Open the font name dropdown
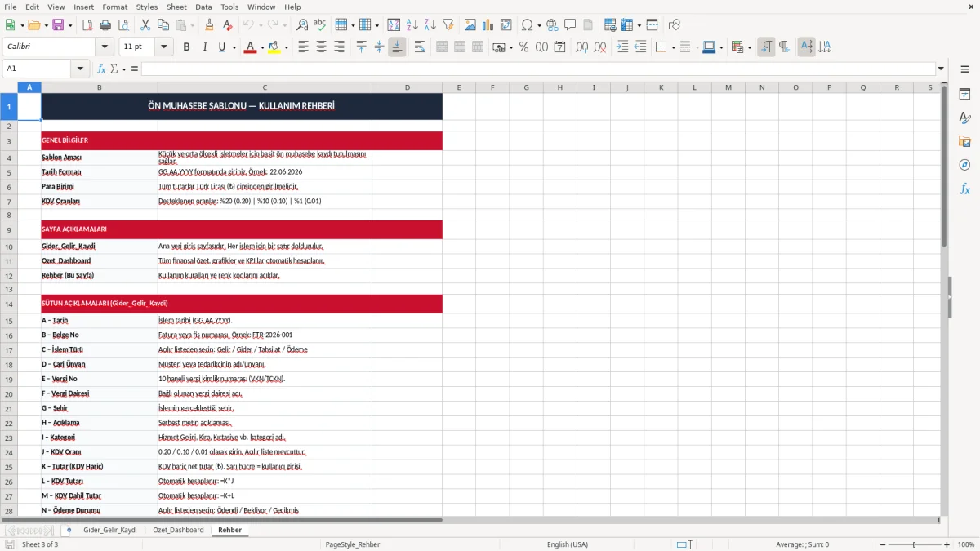 [105, 47]
